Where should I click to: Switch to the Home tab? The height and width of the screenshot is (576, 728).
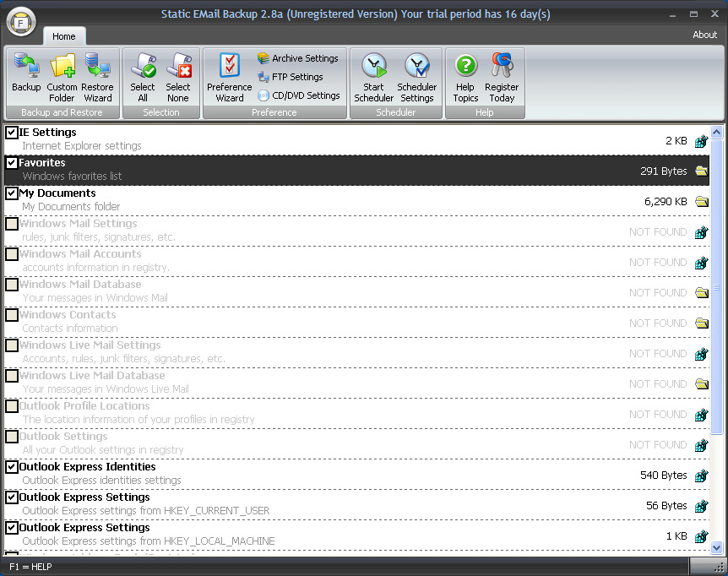pyautogui.click(x=64, y=36)
